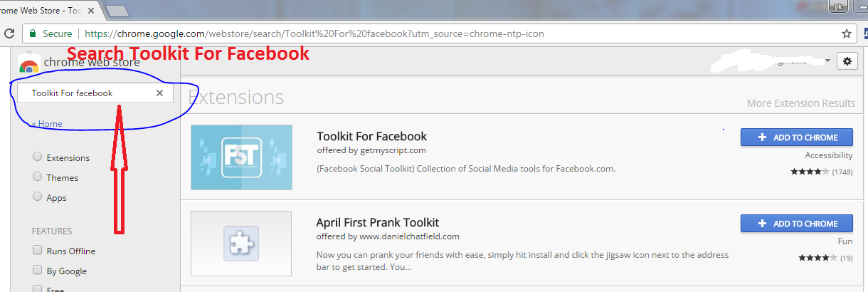Add Toolkit For Facebook to Chrome
The image size is (868, 292).
796,137
